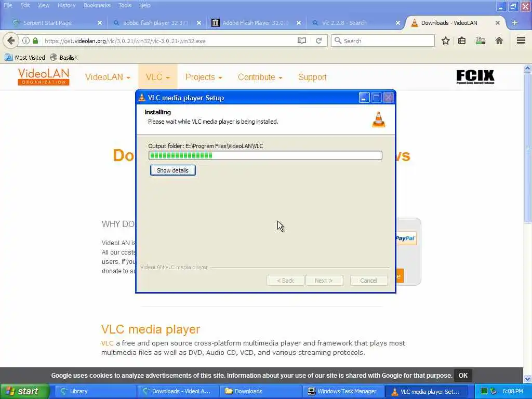The width and height of the screenshot is (532, 399).
Task: Open Downloads folder from taskbar
Action: (x=261, y=391)
